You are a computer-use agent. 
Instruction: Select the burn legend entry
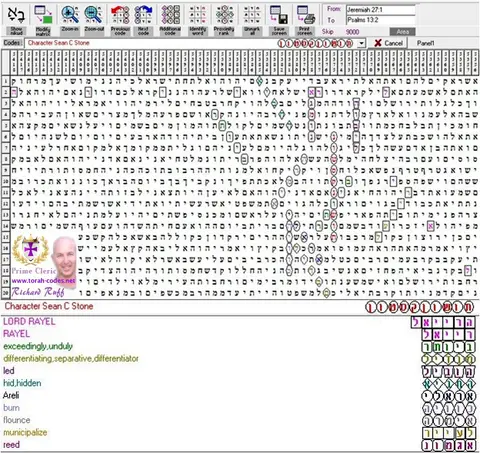[x=11, y=408]
